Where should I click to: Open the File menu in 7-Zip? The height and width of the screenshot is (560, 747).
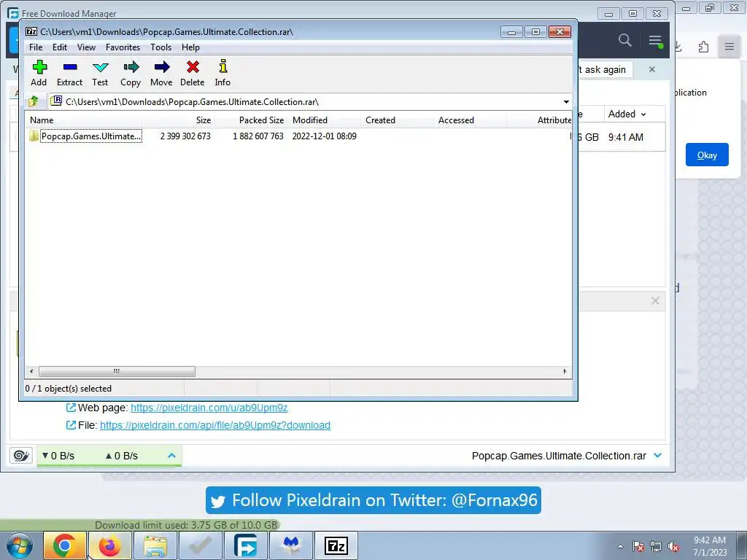click(36, 47)
